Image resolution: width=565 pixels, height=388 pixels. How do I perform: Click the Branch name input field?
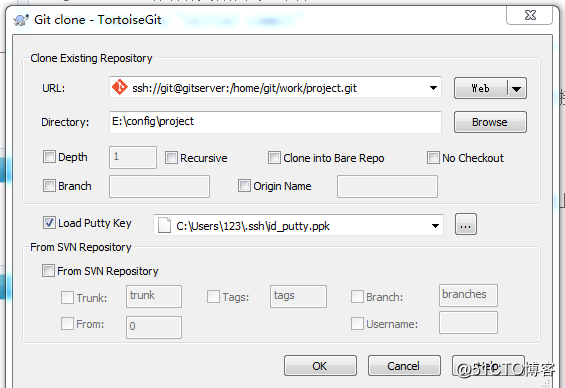tap(159, 186)
